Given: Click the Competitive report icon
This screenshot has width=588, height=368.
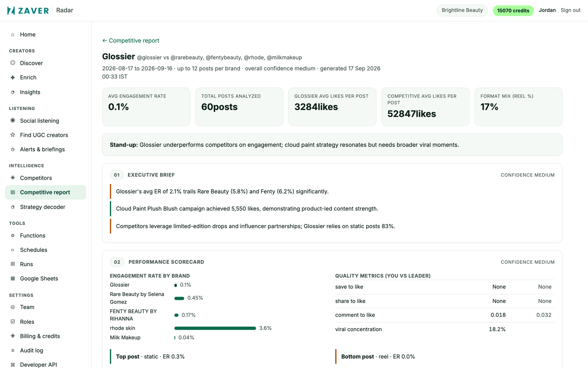Looking at the screenshot, I should click(x=13, y=192).
